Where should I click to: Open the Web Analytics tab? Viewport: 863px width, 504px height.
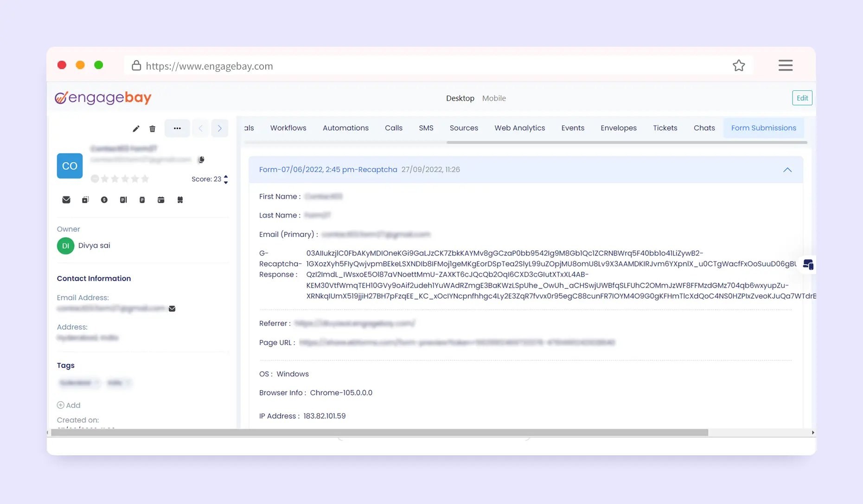519,128
